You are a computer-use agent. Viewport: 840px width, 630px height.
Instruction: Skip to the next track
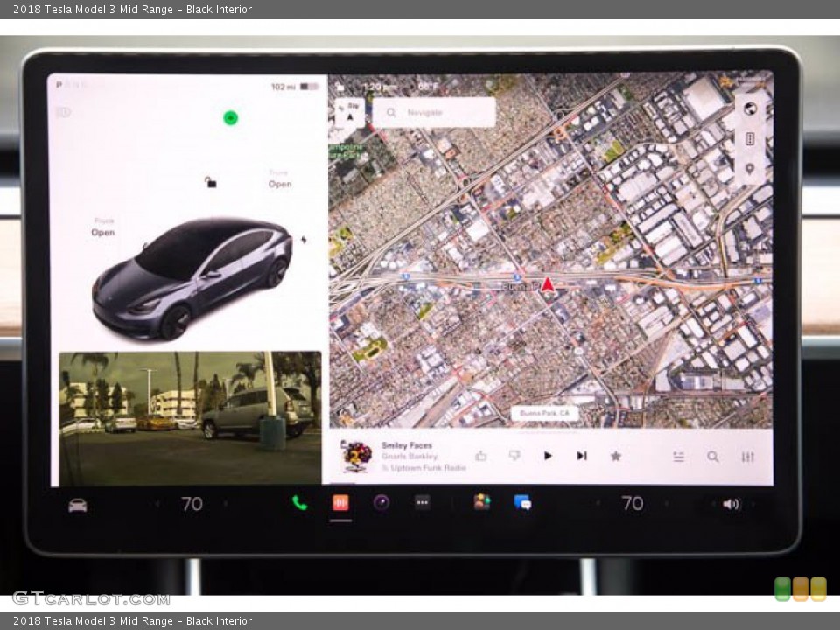582,456
